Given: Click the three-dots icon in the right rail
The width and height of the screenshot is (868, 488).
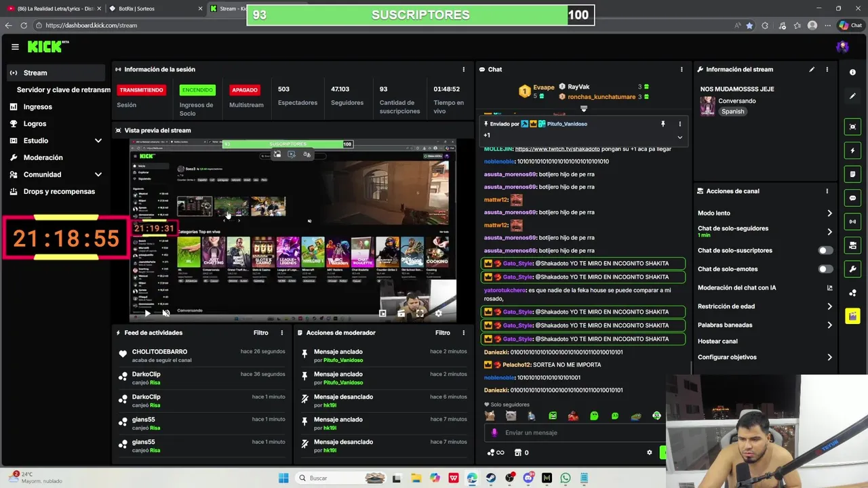Looking at the screenshot, I should 852,293.
